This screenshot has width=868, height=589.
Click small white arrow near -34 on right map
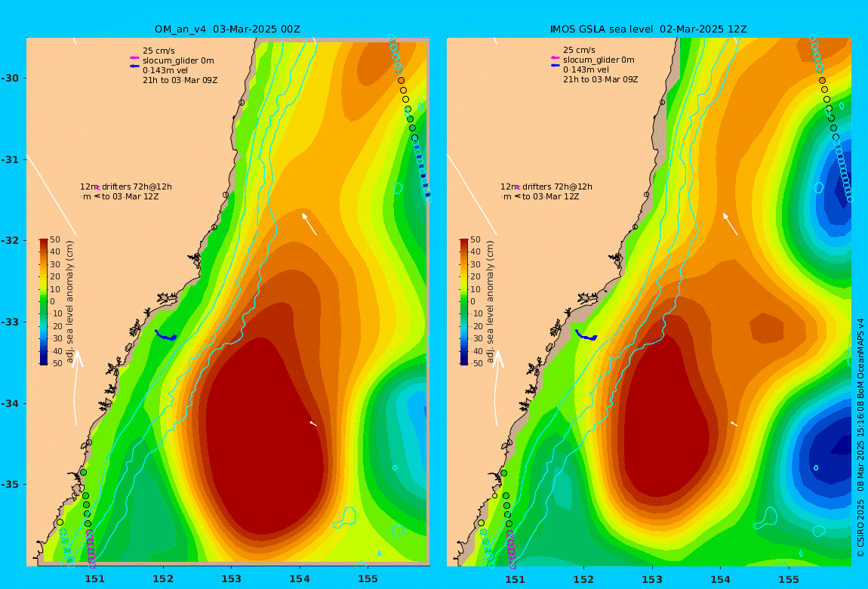734,424
